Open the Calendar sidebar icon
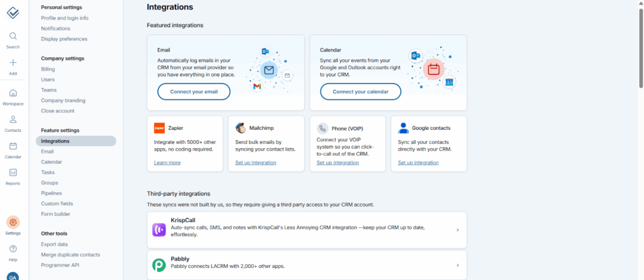Viewport: 644px width, 280px height. point(13,146)
